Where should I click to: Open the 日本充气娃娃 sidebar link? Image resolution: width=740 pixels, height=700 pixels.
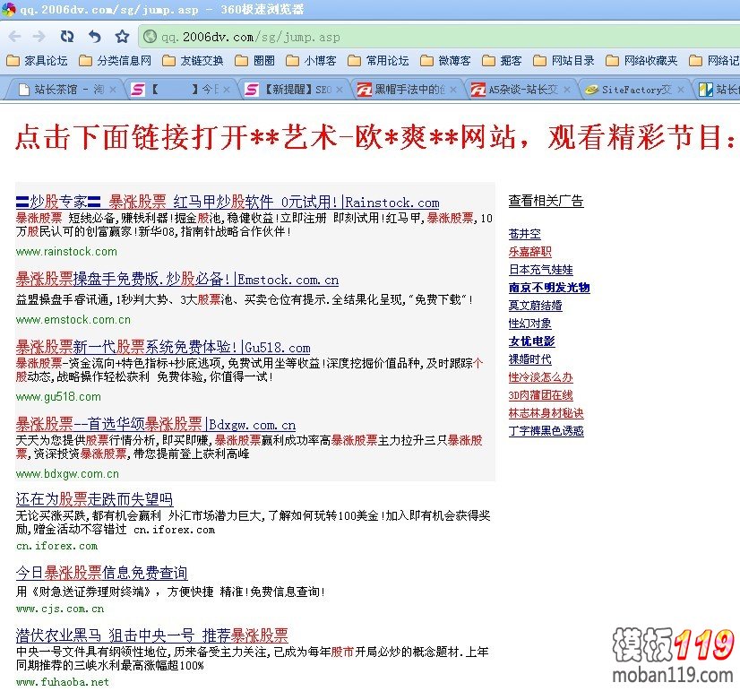click(541, 270)
